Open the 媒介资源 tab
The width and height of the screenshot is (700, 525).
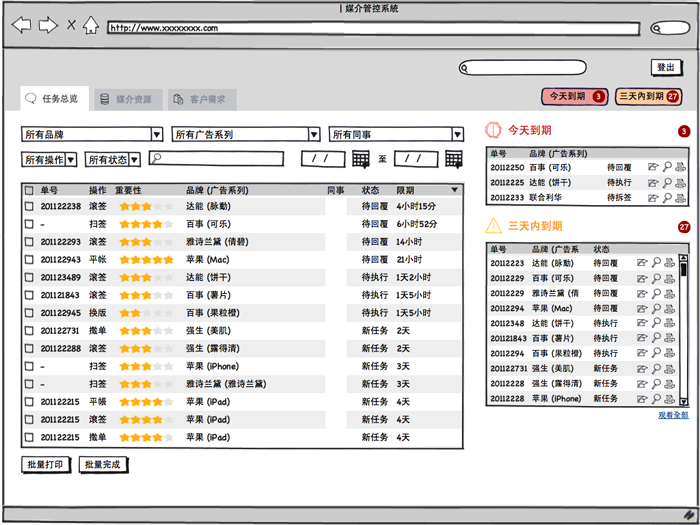[128, 100]
